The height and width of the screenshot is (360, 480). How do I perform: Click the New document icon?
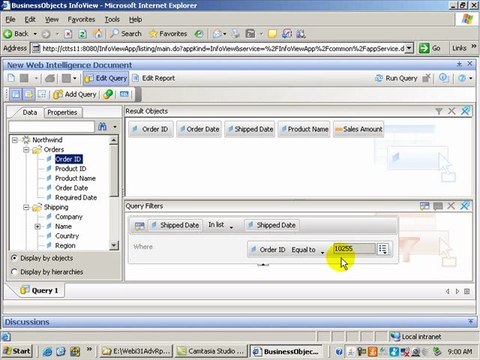tap(11, 78)
